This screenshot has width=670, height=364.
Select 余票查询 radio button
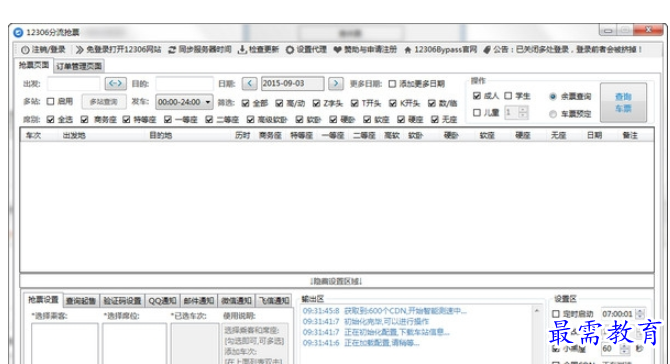pyautogui.click(x=553, y=97)
